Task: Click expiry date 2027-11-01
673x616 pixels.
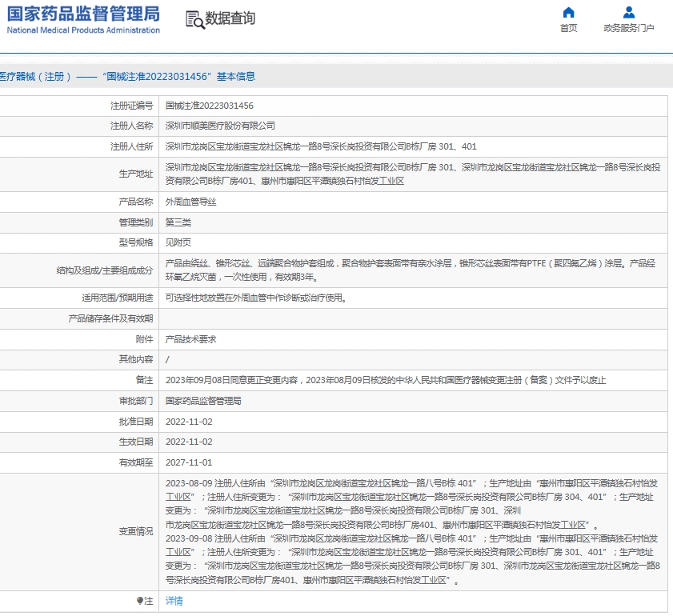Action: 189,462
